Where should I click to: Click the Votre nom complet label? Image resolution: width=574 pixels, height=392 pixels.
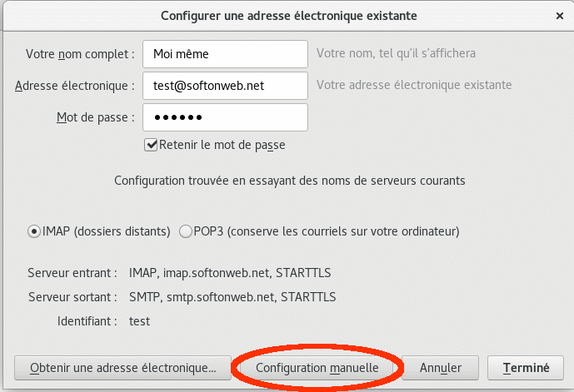point(80,54)
